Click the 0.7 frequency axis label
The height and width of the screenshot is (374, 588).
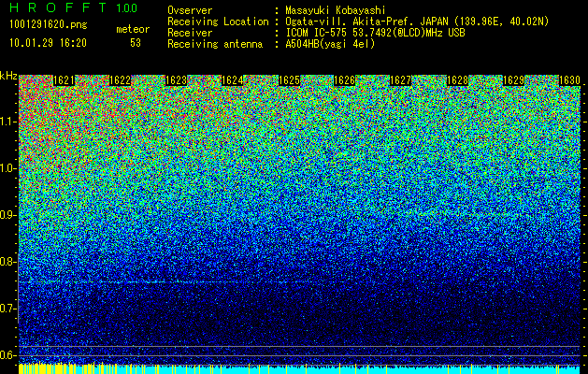click(7, 309)
